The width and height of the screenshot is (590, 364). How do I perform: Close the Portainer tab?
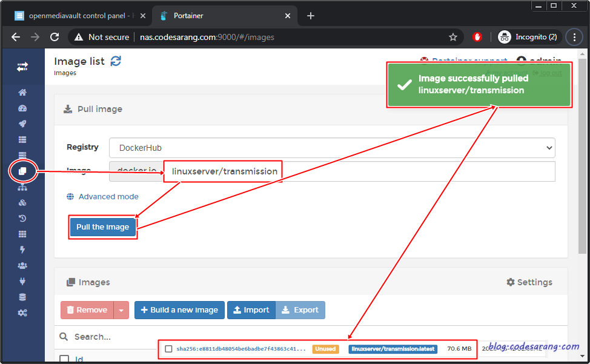point(288,16)
